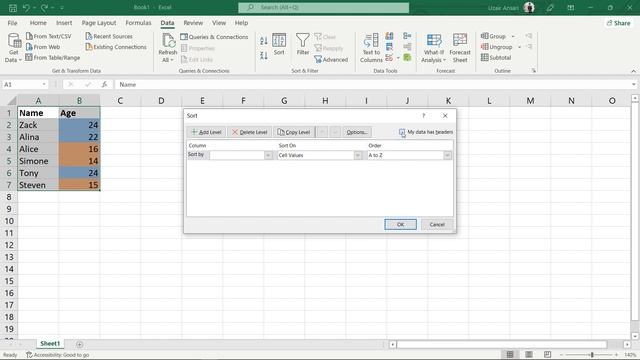Switch to Page Break Preview view
The height and width of the screenshot is (360, 640).
point(547,354)
